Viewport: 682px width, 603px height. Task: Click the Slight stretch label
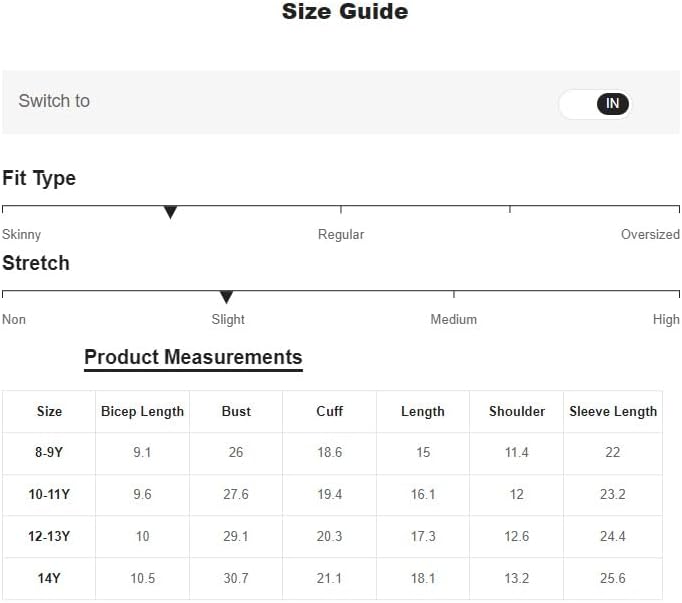click(228, 319)
